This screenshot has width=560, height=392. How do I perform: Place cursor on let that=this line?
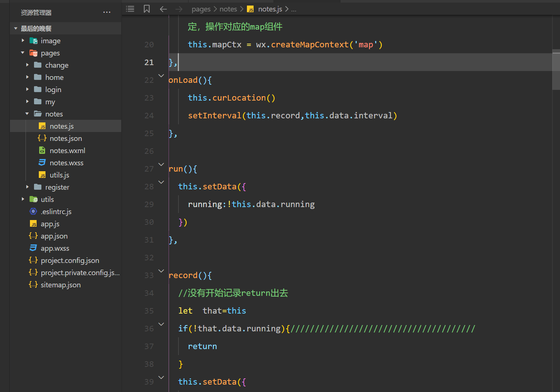coord(212,311)
